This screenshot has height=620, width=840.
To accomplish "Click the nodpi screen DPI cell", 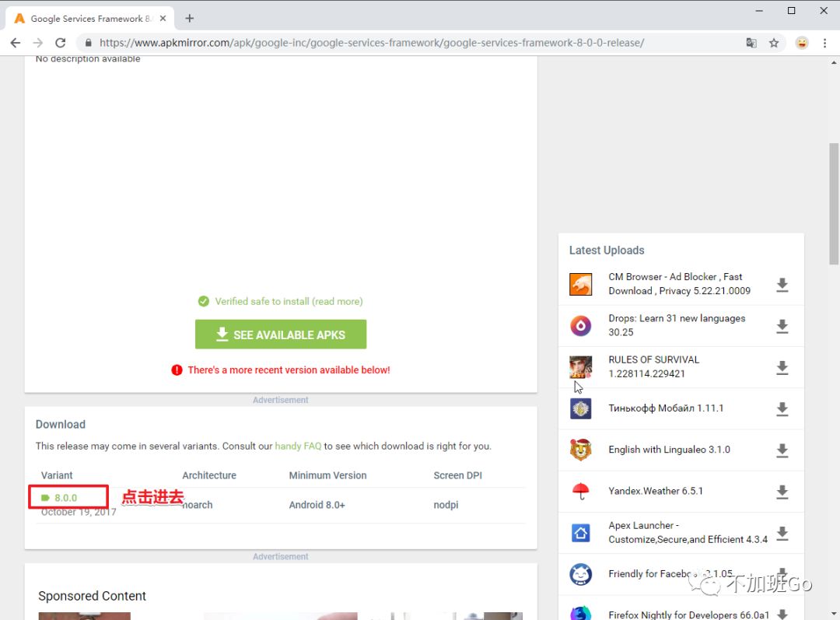I will [446, 505].
